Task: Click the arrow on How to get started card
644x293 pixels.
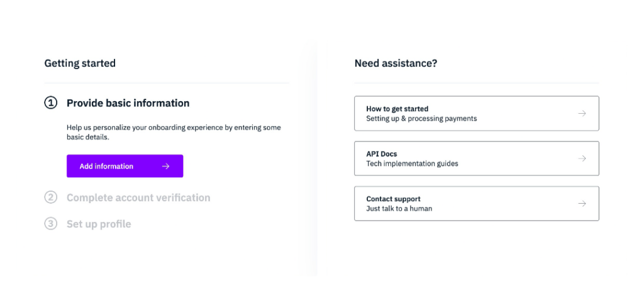Action: coord(582,114)
